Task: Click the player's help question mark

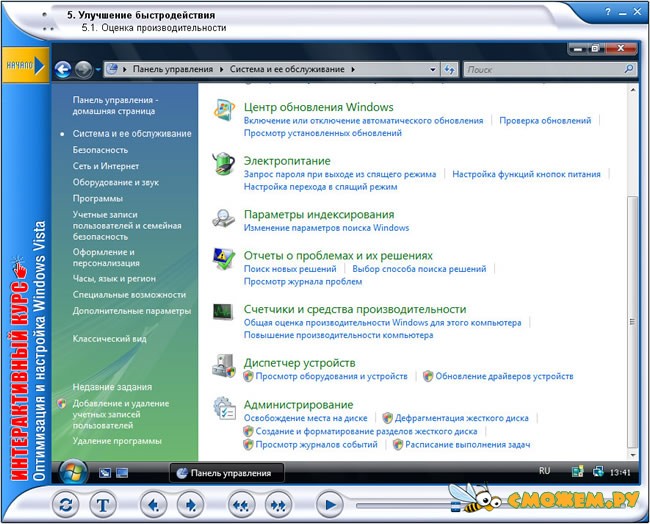Action: click(x=608, y=12)
